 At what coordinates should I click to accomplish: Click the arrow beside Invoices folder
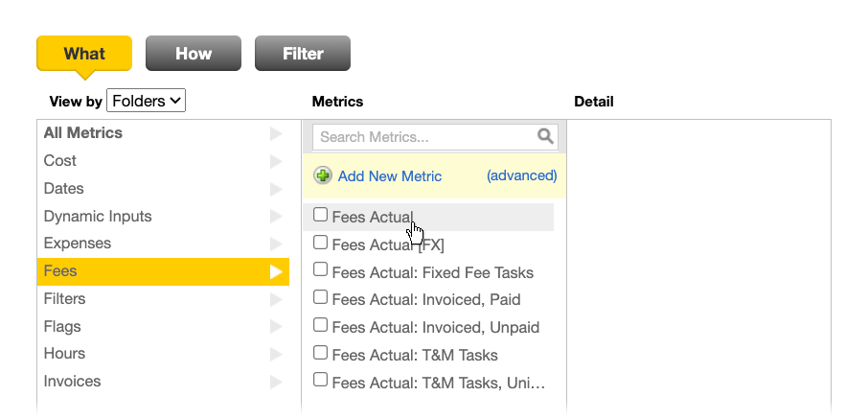(276, 382)
